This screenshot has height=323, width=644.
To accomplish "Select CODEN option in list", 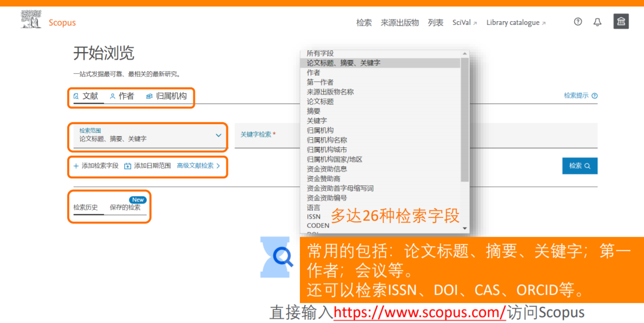I will pos(318,225).
